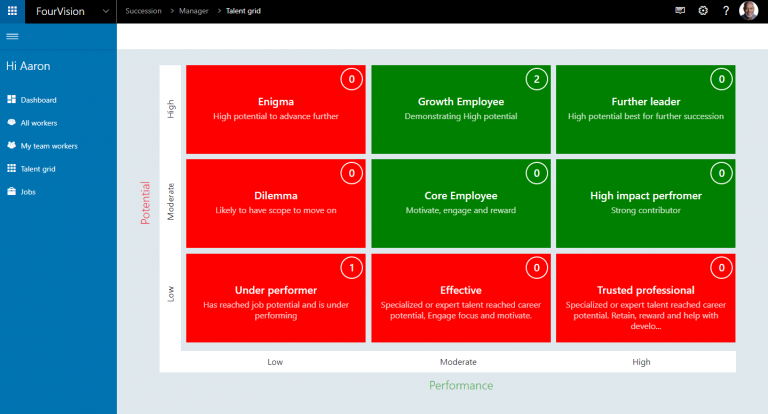
Task: Open the app launcher waffle icon
Action: [x=12, y=10]
